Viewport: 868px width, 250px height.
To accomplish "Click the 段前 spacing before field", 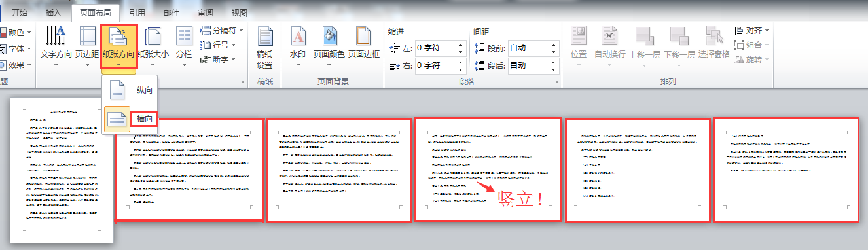I will click(x=529, y=48).
